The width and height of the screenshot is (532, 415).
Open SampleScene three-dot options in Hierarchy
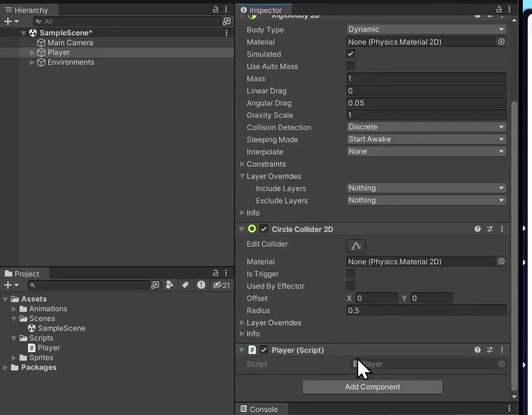pyautogui.click(x=227, y=33)
